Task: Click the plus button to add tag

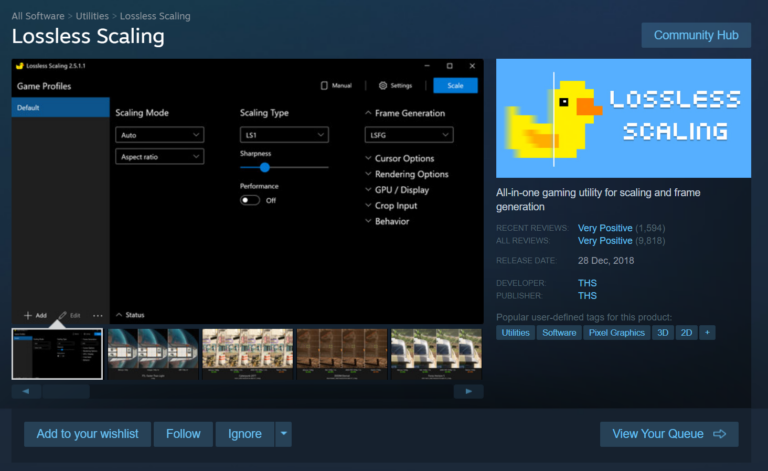Action: (707, 332)
